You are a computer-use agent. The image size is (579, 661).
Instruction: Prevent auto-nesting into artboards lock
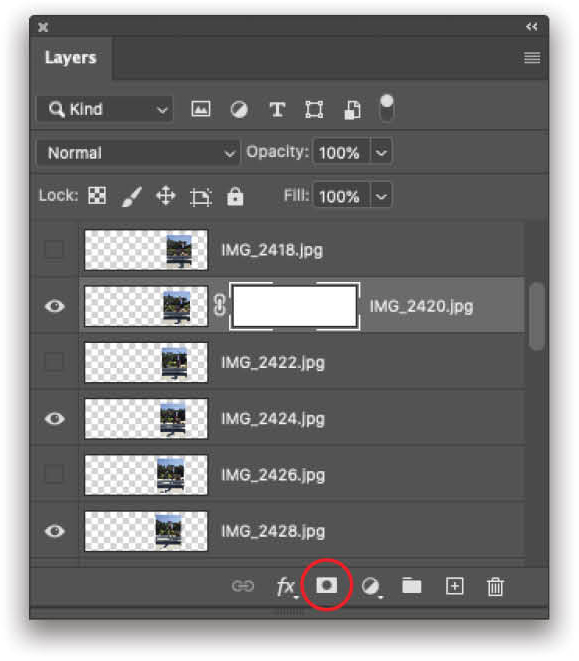201,197
